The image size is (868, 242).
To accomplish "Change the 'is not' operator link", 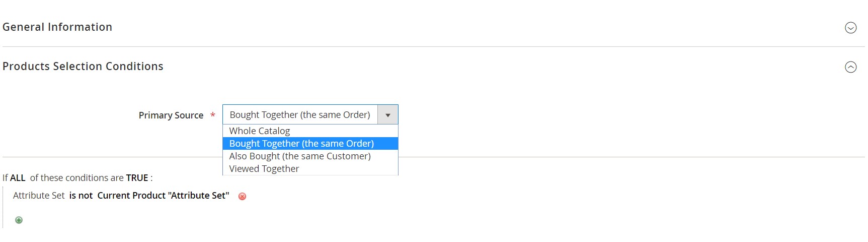I will pyautogui.click(x=81, y=196).
